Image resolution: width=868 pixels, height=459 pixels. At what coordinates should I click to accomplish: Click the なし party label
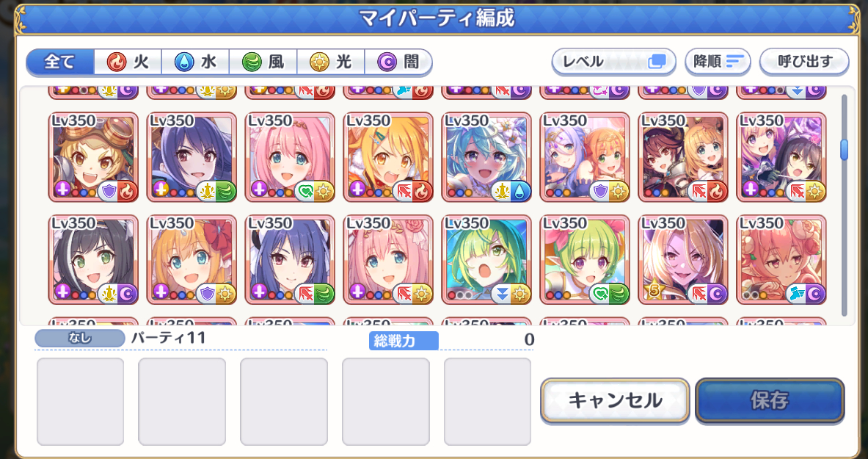[x=80, y=338]
